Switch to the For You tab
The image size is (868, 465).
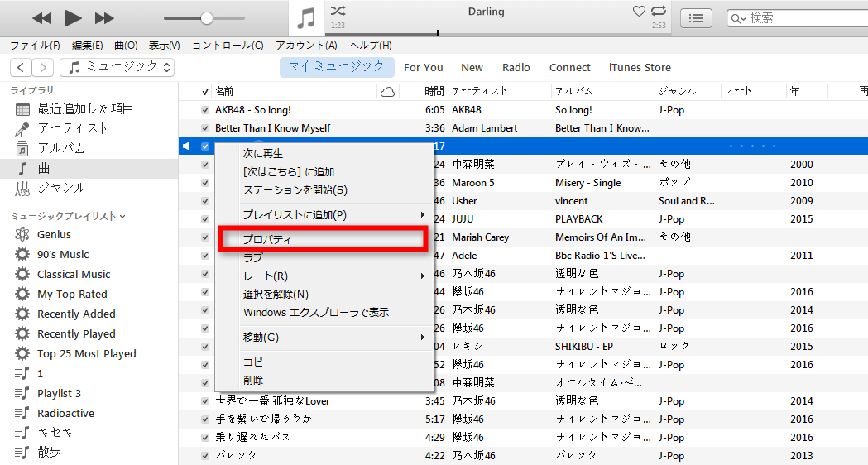[424, 68]
